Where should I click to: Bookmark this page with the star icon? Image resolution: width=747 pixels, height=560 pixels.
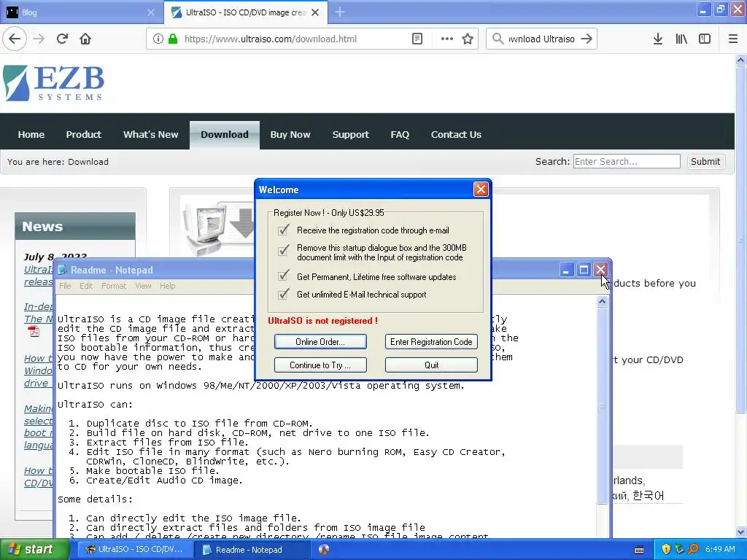[x=468, y=39]
